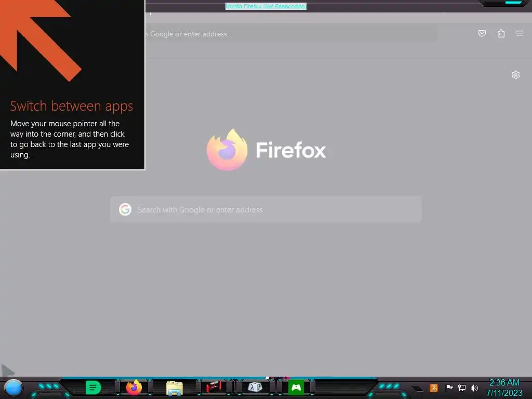The image size is (532, 399).
Task: Focus the page search box 'Search with Google or enter address'
Action: pyautogui.click(x=266, y=209)
